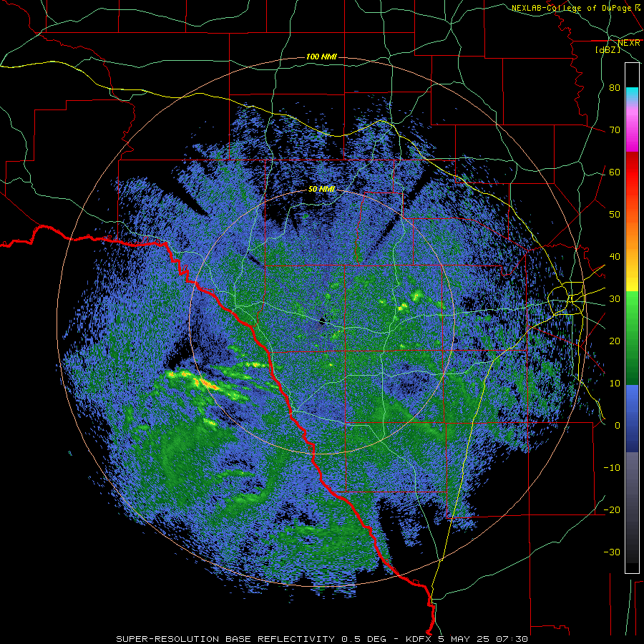Click the 0 value on the dBZ scale
This screenshot has width=644, height=644.
coord(618,426)
